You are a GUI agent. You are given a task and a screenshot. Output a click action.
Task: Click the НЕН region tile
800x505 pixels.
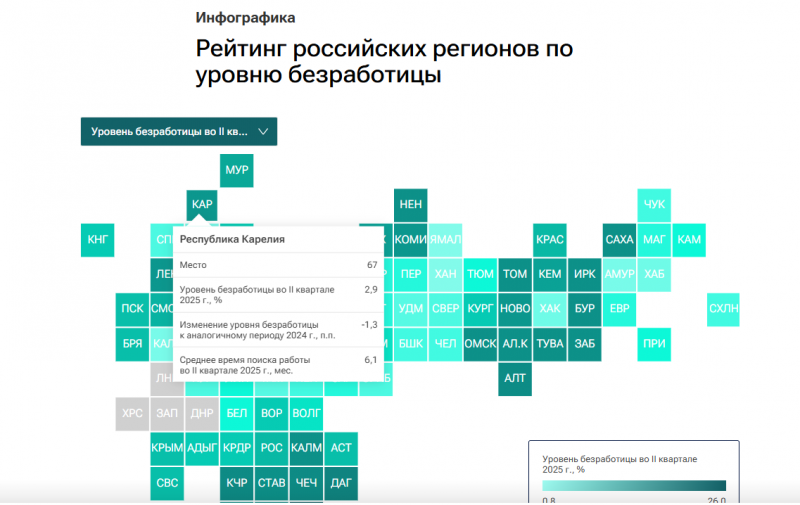[410, 205]
